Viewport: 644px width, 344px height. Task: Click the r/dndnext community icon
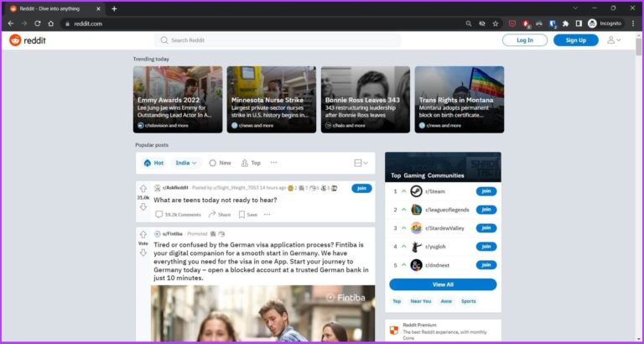click(x=416, y=265)
